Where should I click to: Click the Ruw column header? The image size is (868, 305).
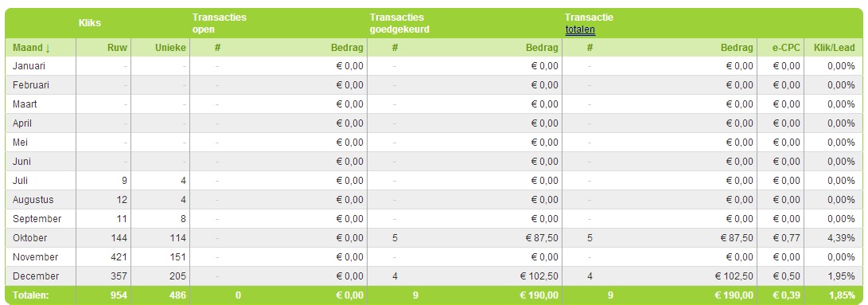tap(118, 49)
